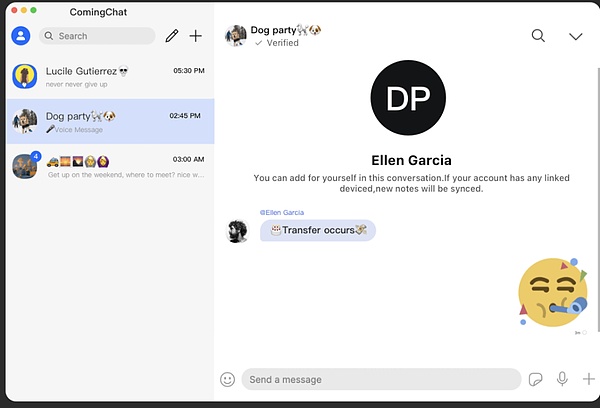
Task: Click the party face sticker
Action: click(x=551, y=292)
